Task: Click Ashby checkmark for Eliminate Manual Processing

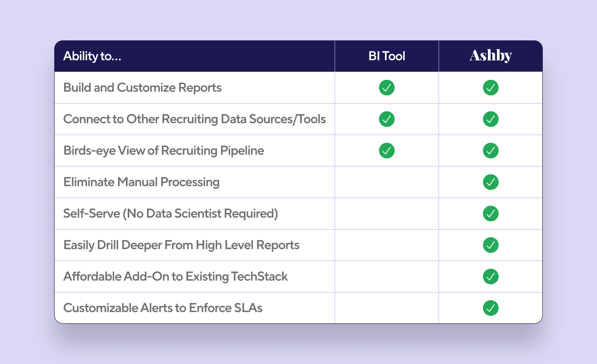Action: 491,182
